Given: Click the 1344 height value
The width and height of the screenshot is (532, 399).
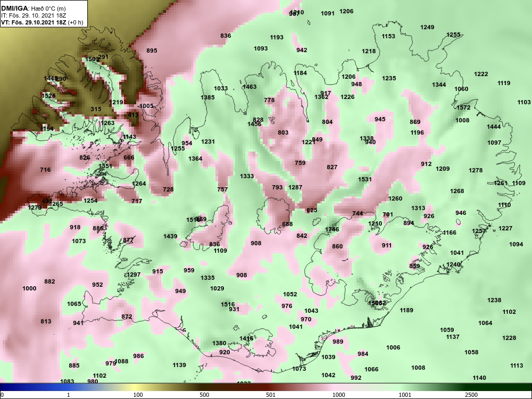Looking at the screenshot, I should click(x=439, y=85).
